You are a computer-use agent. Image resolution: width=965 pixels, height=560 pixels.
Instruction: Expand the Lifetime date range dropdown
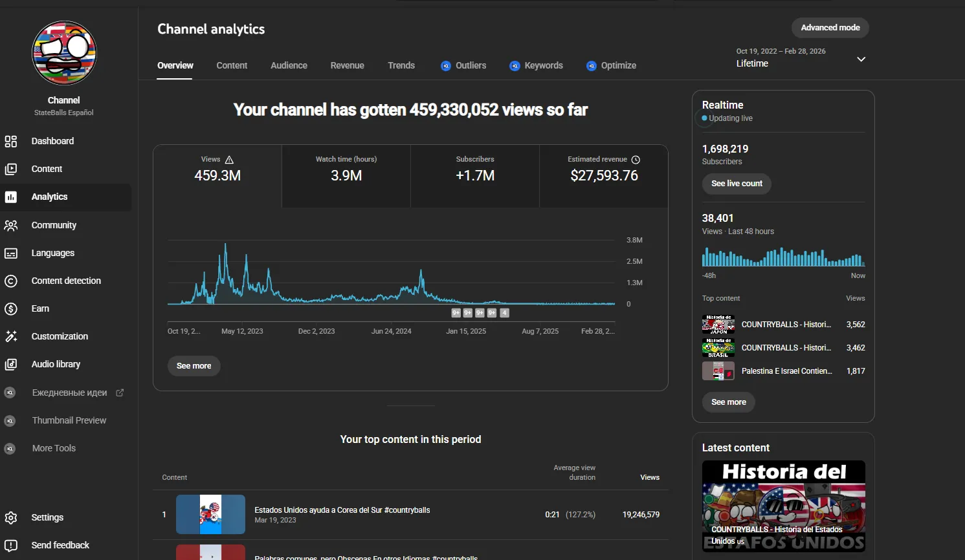(861, 59)
